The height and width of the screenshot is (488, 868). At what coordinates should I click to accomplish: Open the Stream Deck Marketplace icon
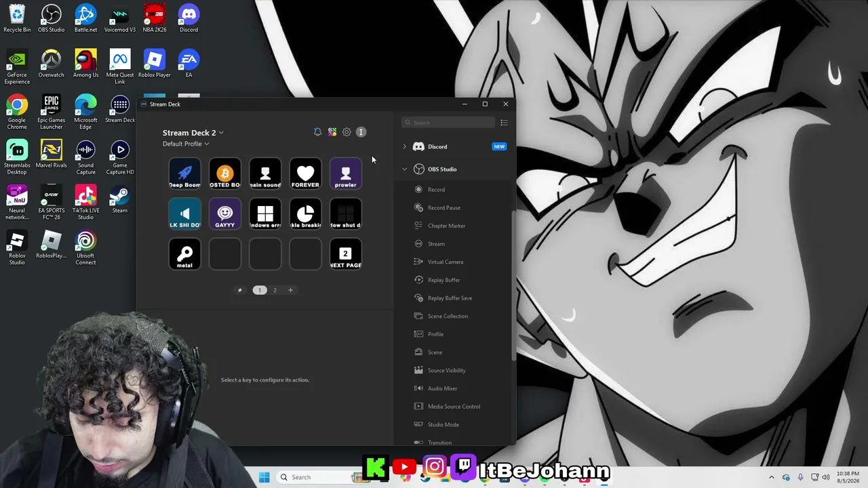(x=332, y=132)
